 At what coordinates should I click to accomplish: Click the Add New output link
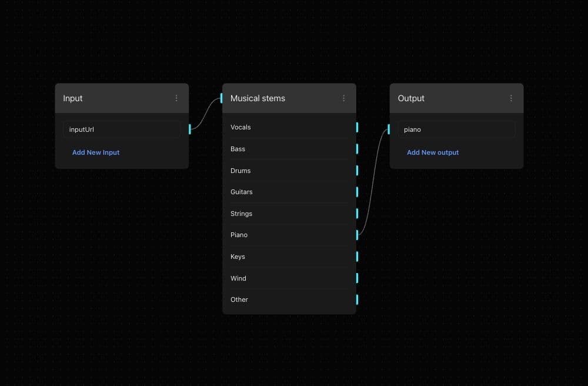433,152
